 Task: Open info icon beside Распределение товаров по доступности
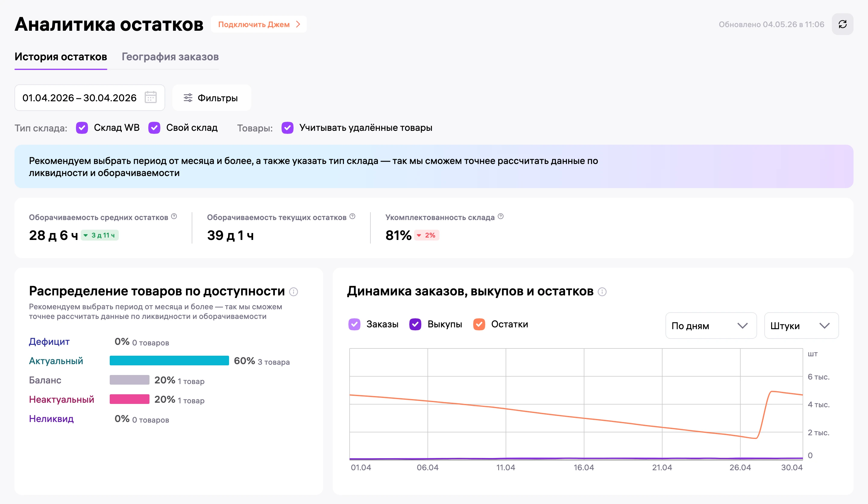click(294, 292)
